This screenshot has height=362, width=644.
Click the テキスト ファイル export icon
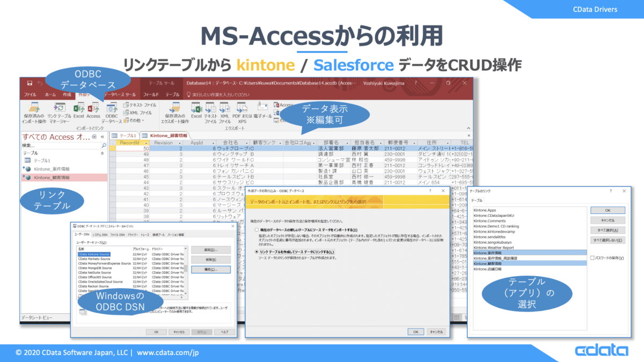[211, 107]
